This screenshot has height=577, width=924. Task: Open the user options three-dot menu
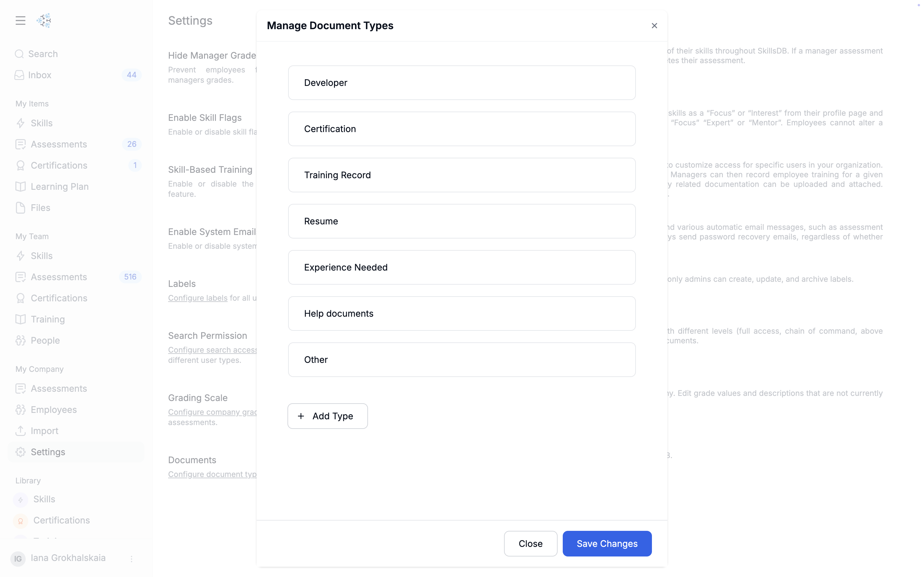(x=131, y=559)
